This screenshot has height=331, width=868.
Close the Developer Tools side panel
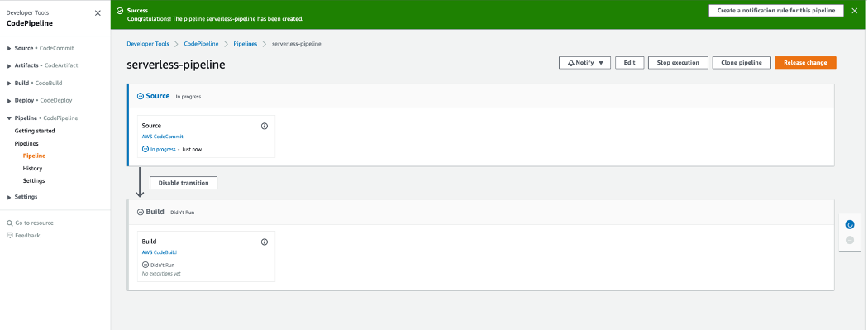(98, 12)
